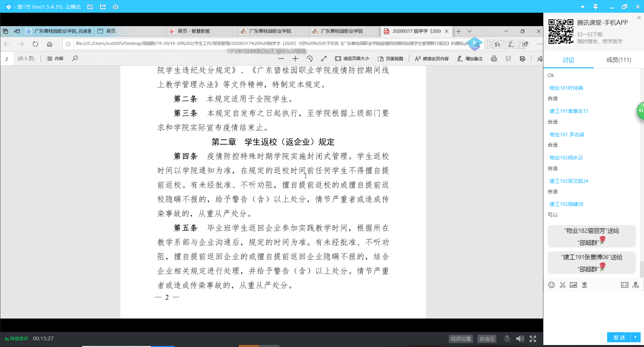Toggle the microphone mute icon
Screen dimensions: 644x347
coord(507,339)
